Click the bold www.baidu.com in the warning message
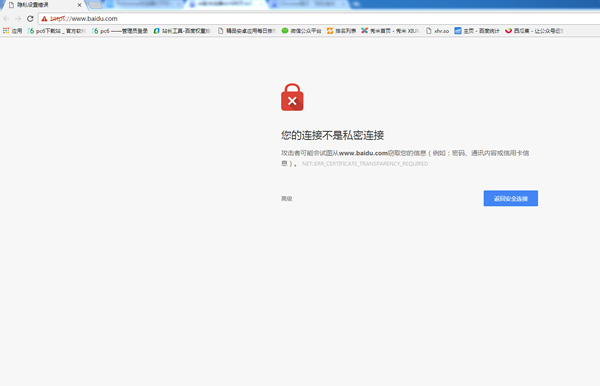Viewport: 600px width, 386px height. pyautogui.click(x=363, y=153)
